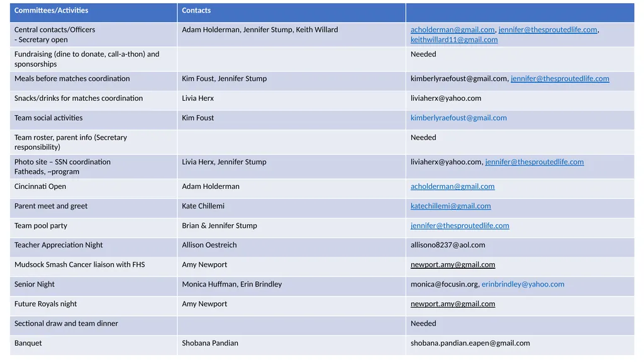This screenshot has width=644, height=362.
Task: Click jennifer@thesproutedlife.com in the Meals before matches row
Action: pos(559,79)
